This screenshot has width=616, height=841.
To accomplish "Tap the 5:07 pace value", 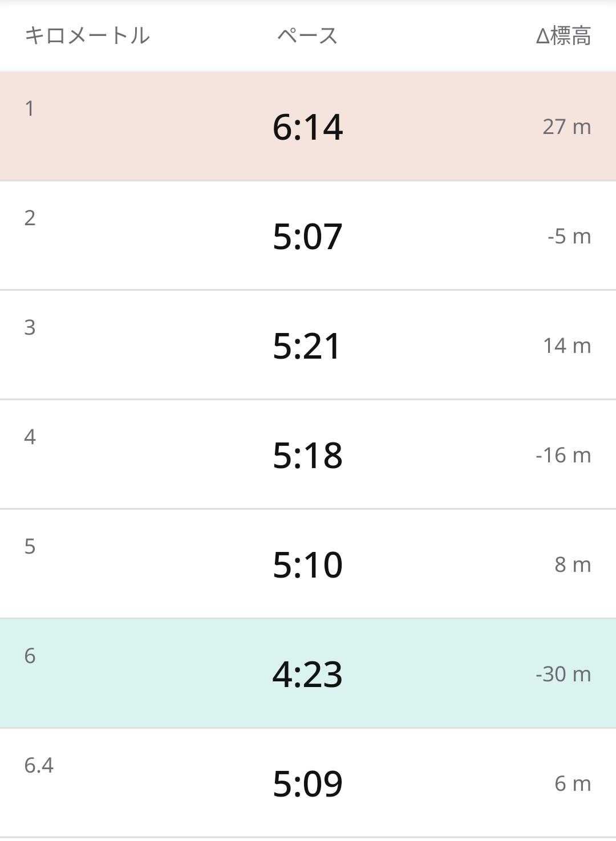I will (x=307, y=236).
